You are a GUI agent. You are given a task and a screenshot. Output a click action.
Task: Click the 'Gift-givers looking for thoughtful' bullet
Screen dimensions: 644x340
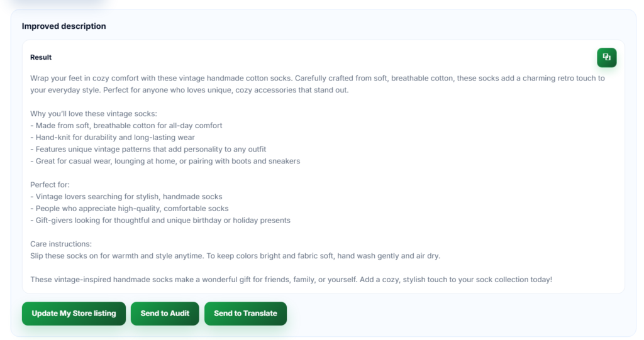[160, 221]
